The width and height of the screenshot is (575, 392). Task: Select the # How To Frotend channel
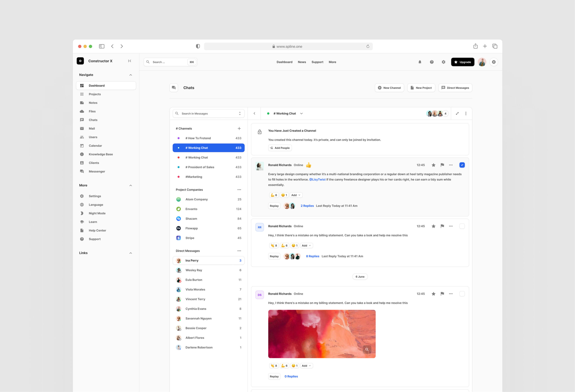click(208, 138)
